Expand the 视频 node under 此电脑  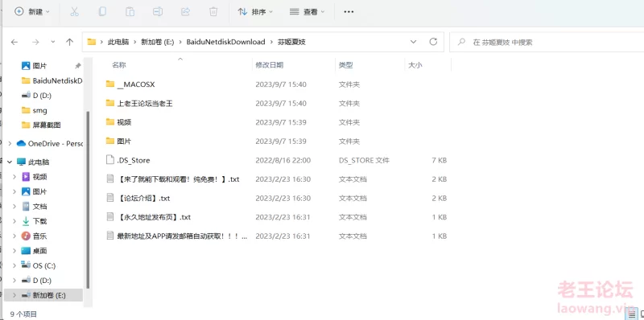[x=14, y=177]
